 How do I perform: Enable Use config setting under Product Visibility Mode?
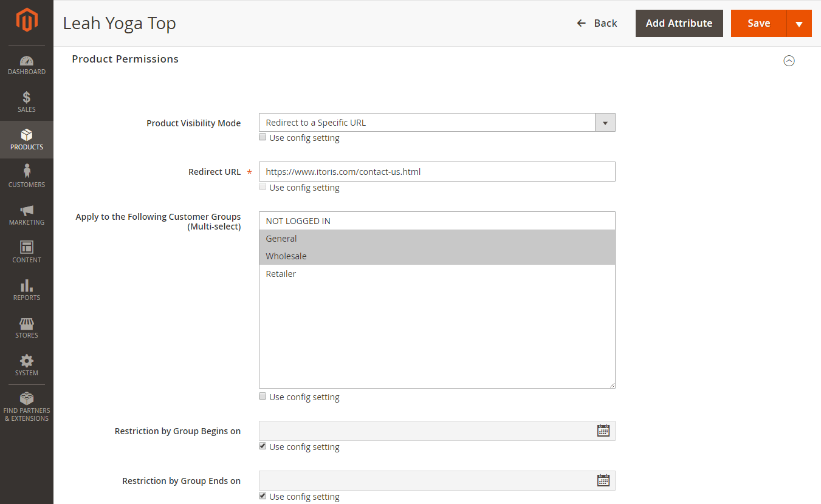click(263, 137)
